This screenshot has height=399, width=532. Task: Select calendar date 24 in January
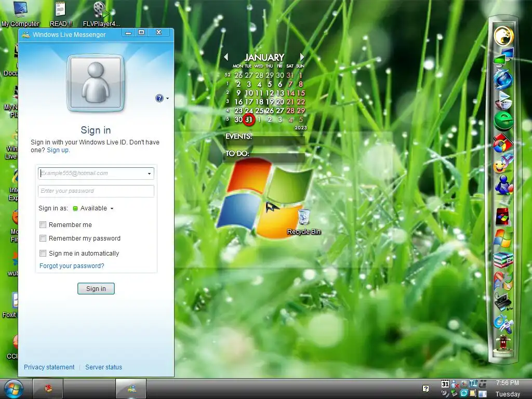249,111
